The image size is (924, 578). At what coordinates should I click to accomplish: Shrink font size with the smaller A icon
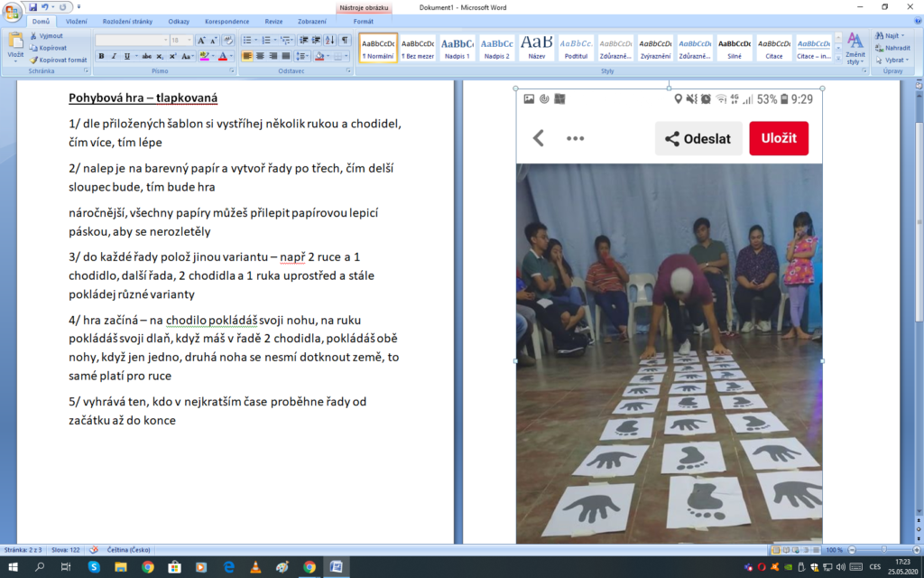click(x=213, y=40)
